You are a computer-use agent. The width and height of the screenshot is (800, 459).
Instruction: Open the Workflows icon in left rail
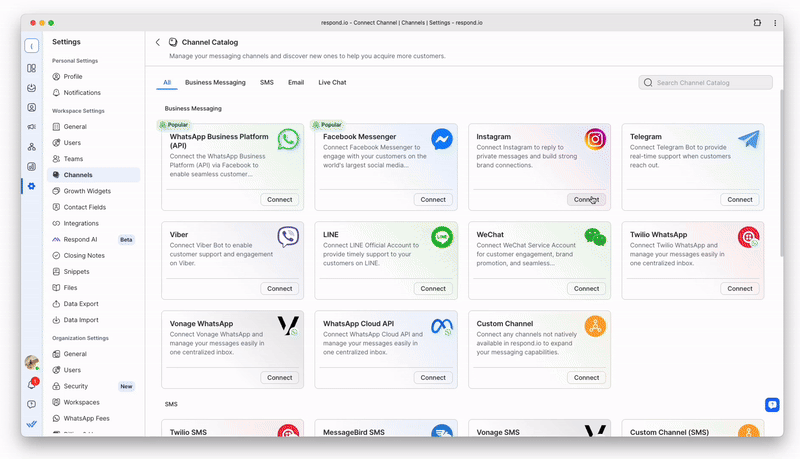click(32, 147)
